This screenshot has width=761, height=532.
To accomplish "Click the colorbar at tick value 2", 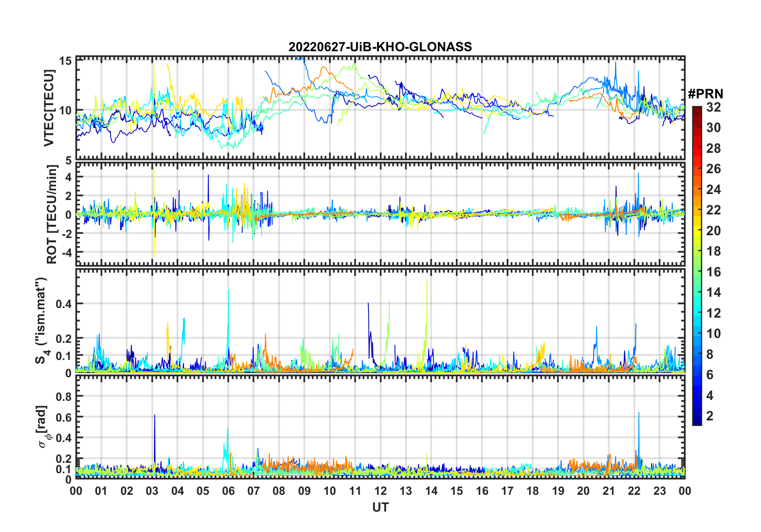I will click(697, 416).
